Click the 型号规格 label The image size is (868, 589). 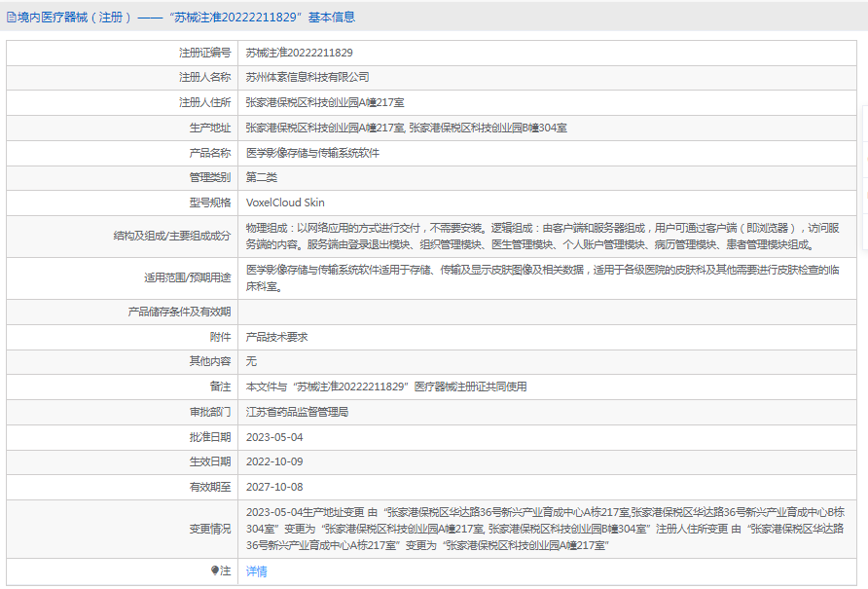pyautogui.click(x=210, y=202)
